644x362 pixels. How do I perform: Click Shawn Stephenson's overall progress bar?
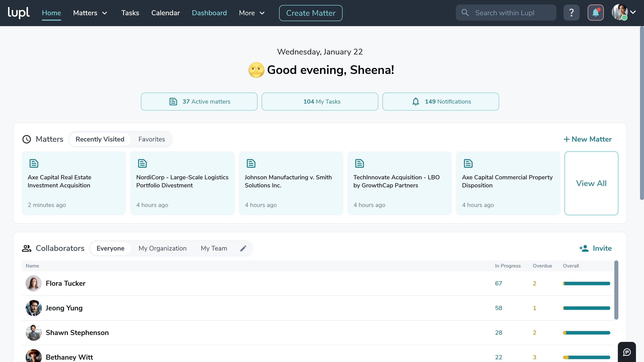pyautogui.click(x=586, y=333)
